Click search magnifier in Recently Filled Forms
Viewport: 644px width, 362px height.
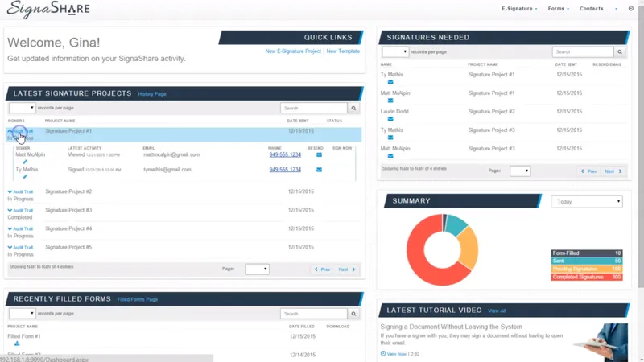point(353,314)
